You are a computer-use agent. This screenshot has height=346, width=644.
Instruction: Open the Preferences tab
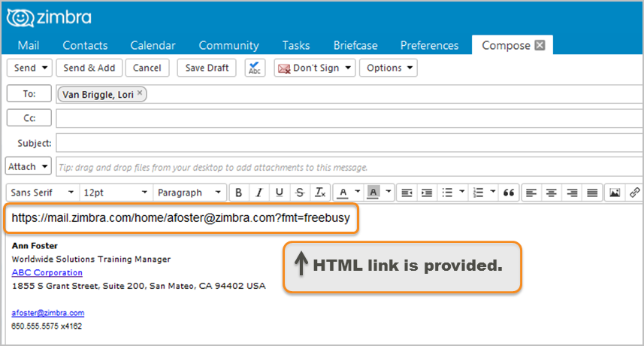click(429, 45)
